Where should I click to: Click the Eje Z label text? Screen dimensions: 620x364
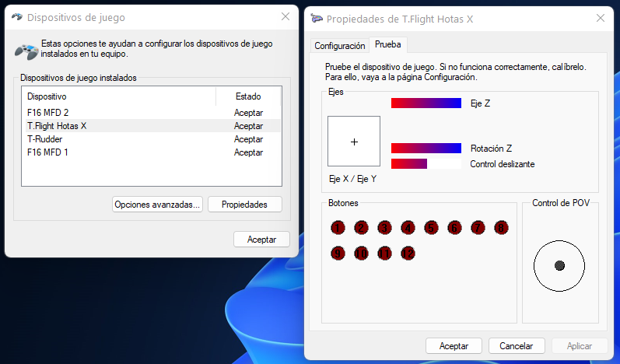coord(481,103)
